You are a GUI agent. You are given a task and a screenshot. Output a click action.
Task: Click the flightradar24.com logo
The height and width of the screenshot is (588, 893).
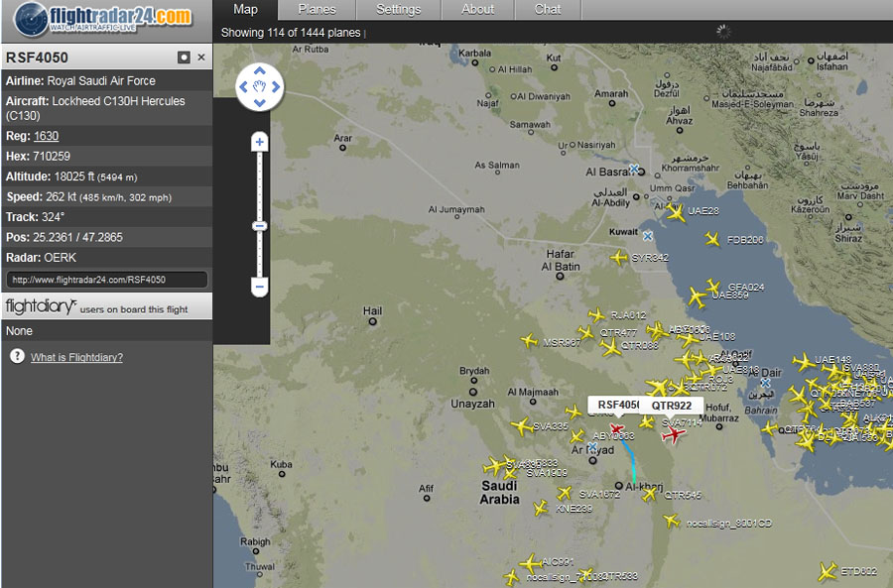[103, 19]
